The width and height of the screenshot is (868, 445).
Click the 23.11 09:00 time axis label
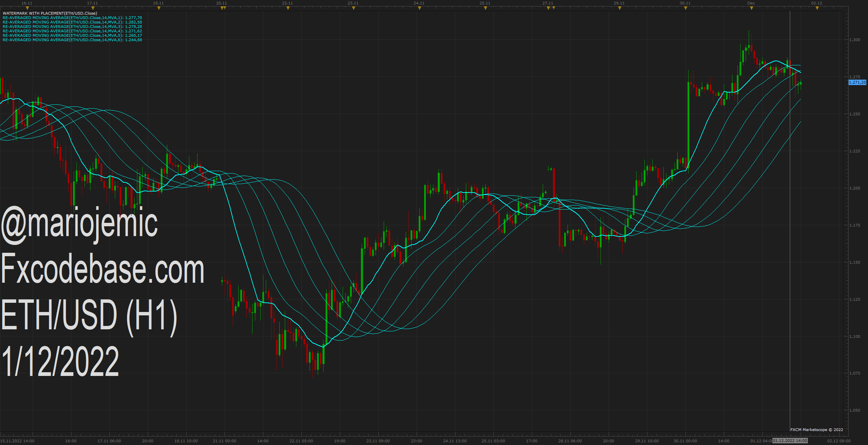coord(378,441)
